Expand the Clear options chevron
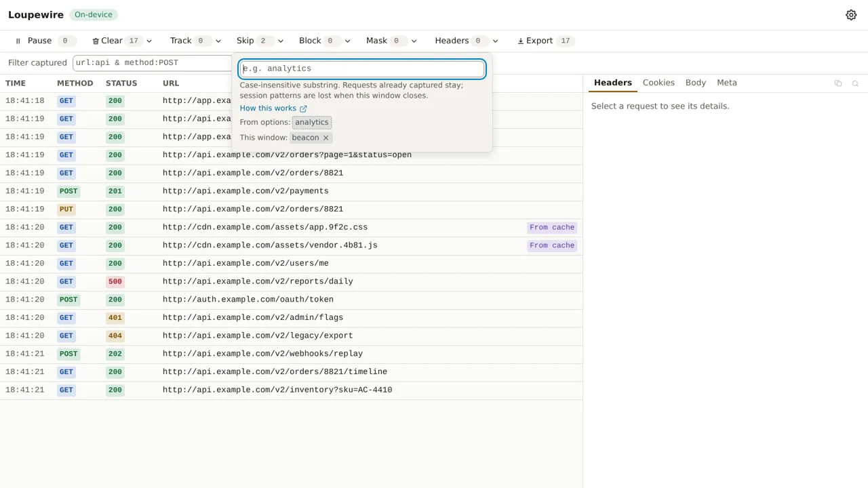The width and height of the screenshot is (868, 488). [x=149, y=41]
